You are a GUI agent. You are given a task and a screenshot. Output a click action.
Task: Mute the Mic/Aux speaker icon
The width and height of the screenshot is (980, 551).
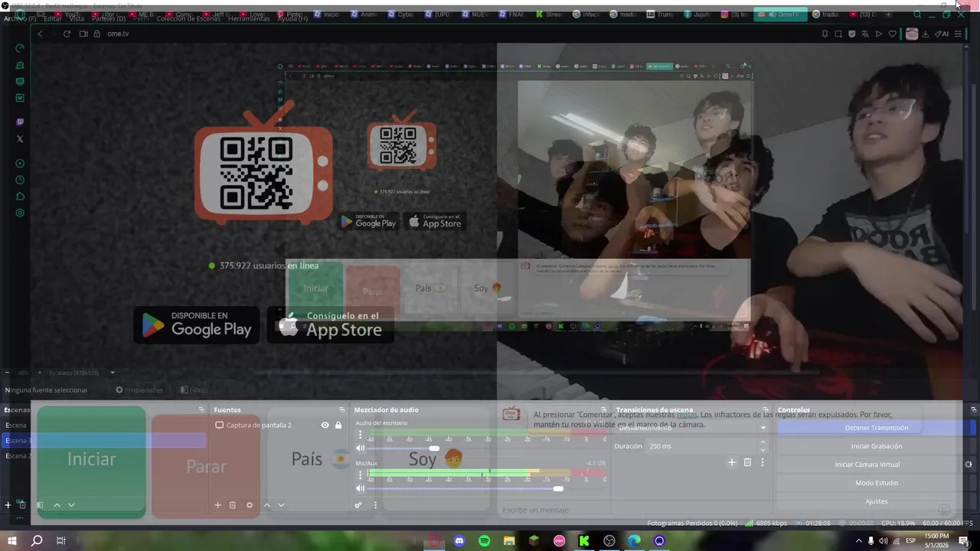[360, 488]
